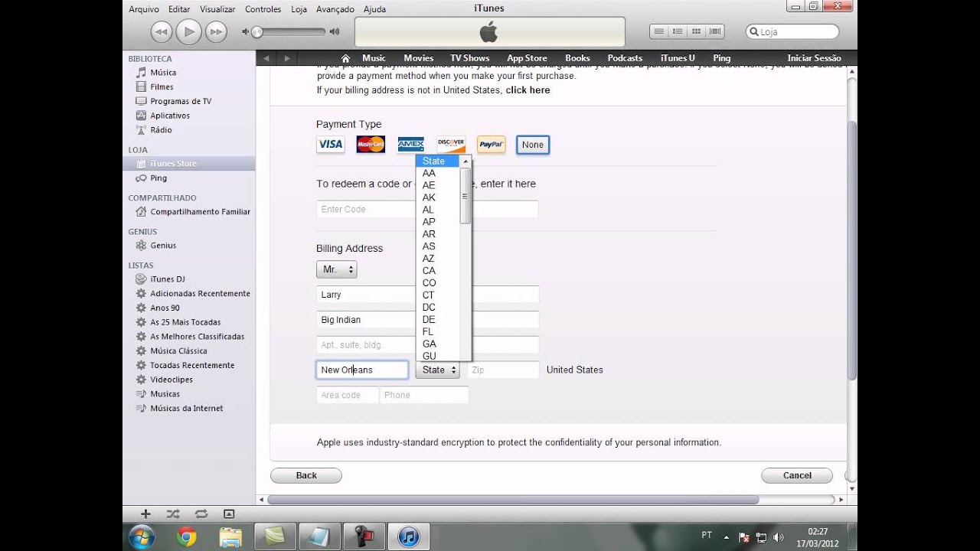The height and width of the screenshot is (551, 980).
Task: Toggle repeat button at bottom
Action: pos(201,514)
